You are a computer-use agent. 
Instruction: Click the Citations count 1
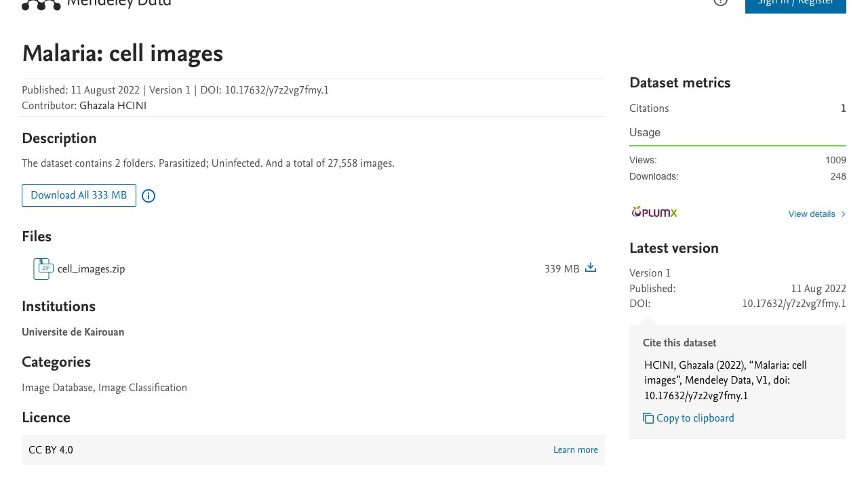point(844,108)
